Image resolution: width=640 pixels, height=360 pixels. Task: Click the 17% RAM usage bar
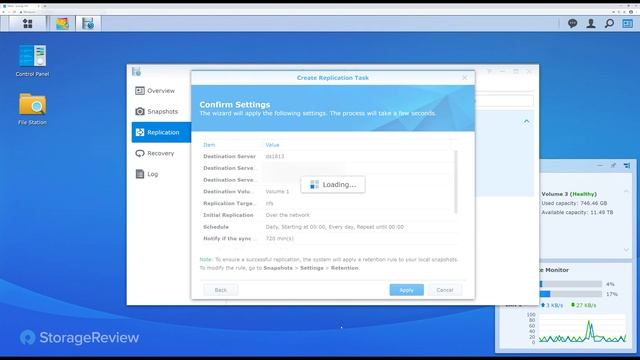click(571, 294)
